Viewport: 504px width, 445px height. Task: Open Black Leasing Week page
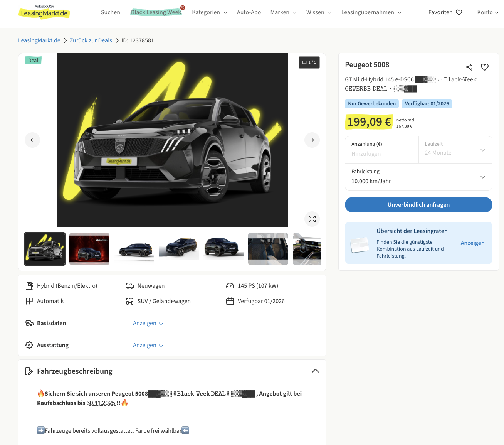(156, 12)
